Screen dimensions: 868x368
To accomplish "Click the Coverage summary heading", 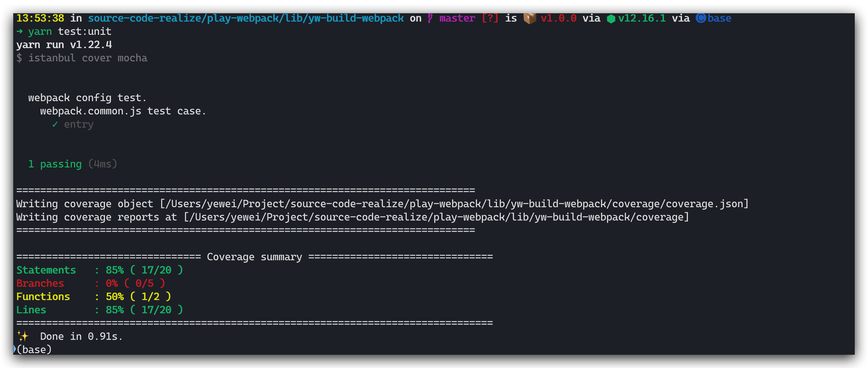I will tap(254, 257).
